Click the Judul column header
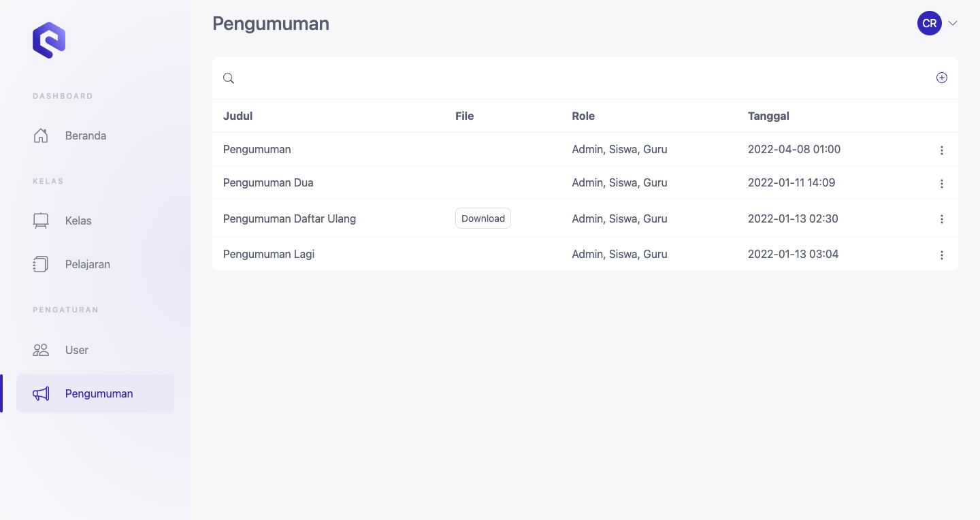 238,116
